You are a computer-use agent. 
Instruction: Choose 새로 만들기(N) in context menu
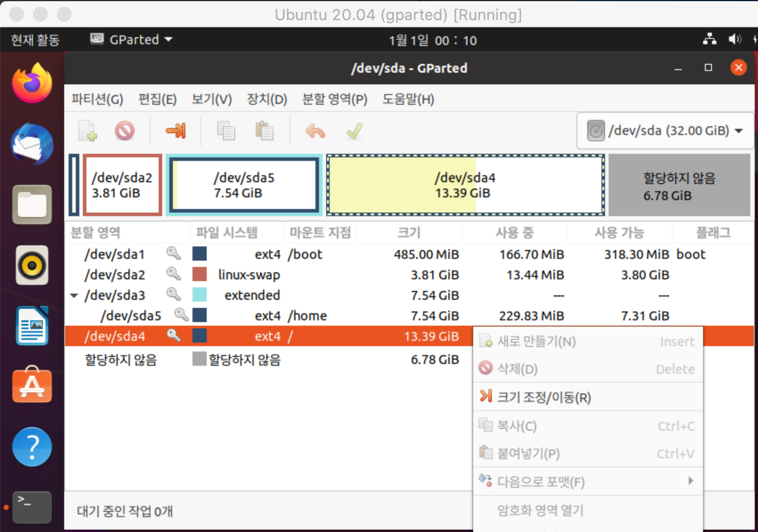click(x=587, y=341)
